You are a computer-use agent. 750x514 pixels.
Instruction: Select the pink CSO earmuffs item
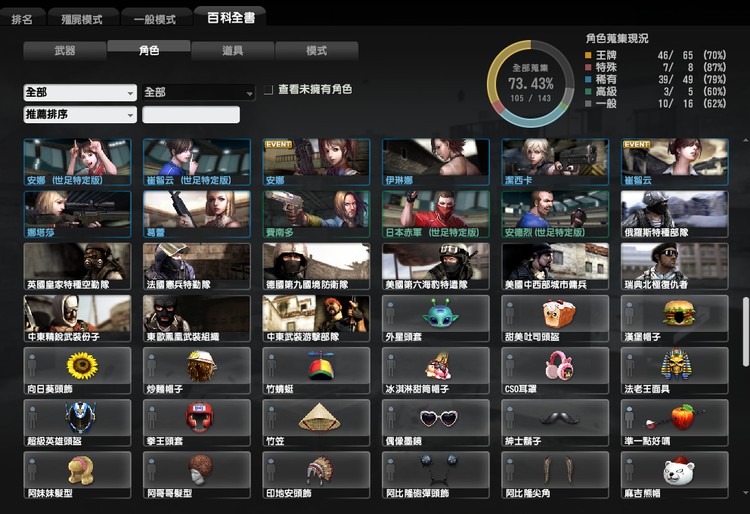click(555, 371)
